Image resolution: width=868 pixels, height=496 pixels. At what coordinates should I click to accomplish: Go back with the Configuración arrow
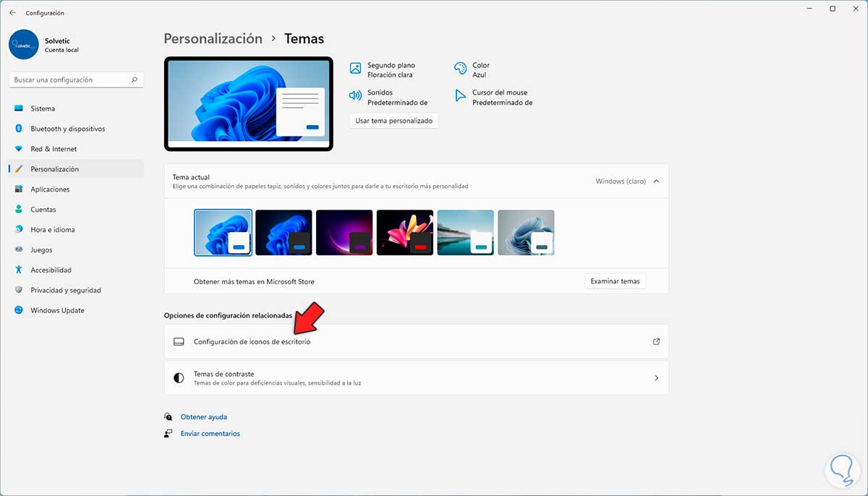pyautogui.click(x=12, y=13)
